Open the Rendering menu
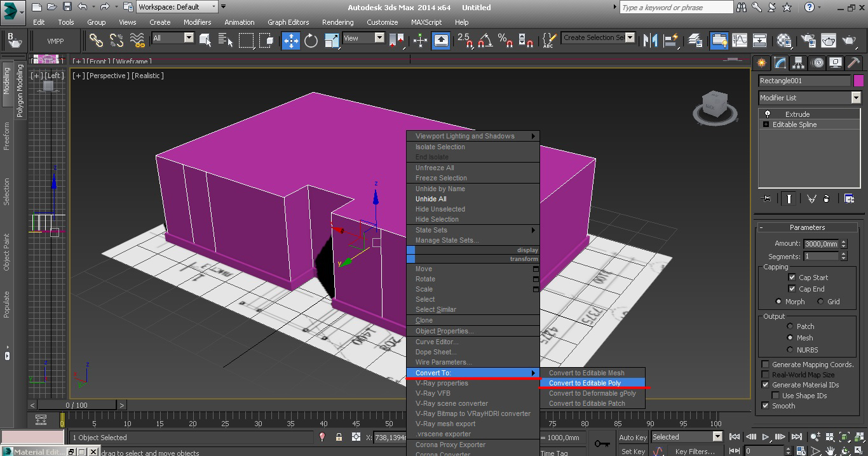The height and width of the screenshot is (456, 868). click(x=337, y=22)
